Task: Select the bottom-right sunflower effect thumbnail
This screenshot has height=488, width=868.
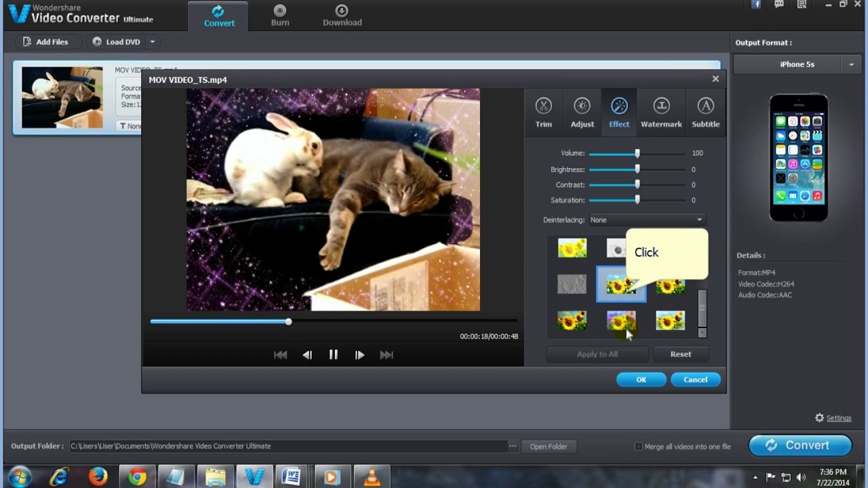Action: [670, 320]
